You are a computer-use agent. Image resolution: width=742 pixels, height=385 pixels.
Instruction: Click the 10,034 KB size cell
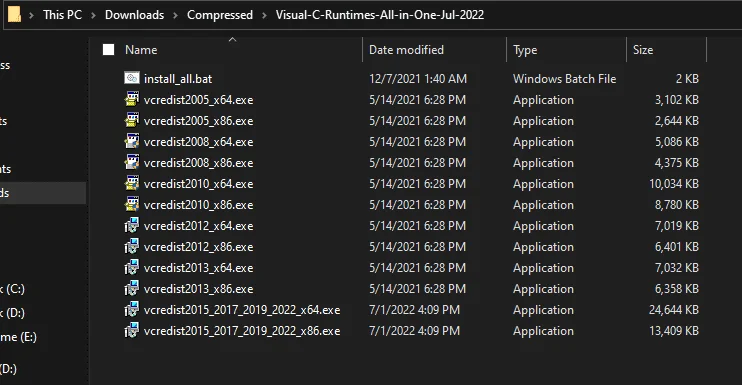[x=674, y=184]
